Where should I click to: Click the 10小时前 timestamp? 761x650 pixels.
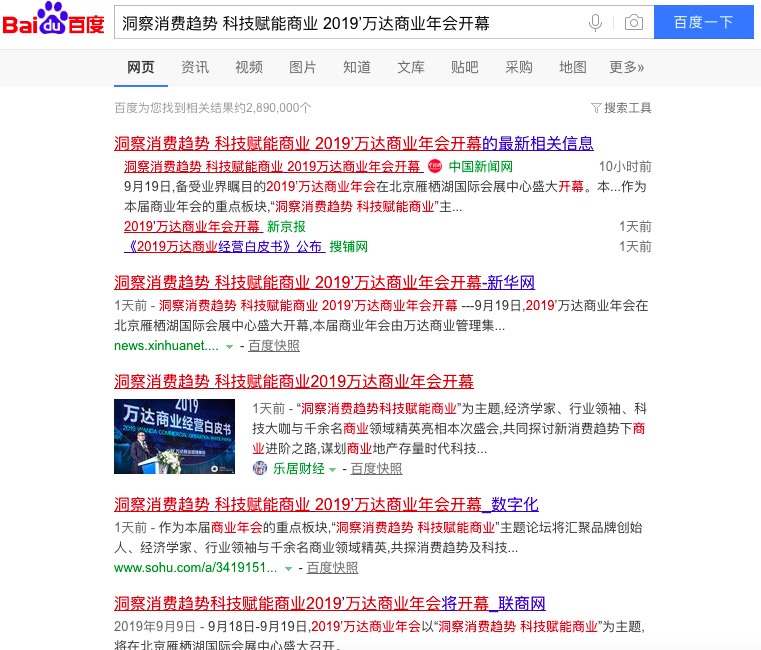[625, 167]
